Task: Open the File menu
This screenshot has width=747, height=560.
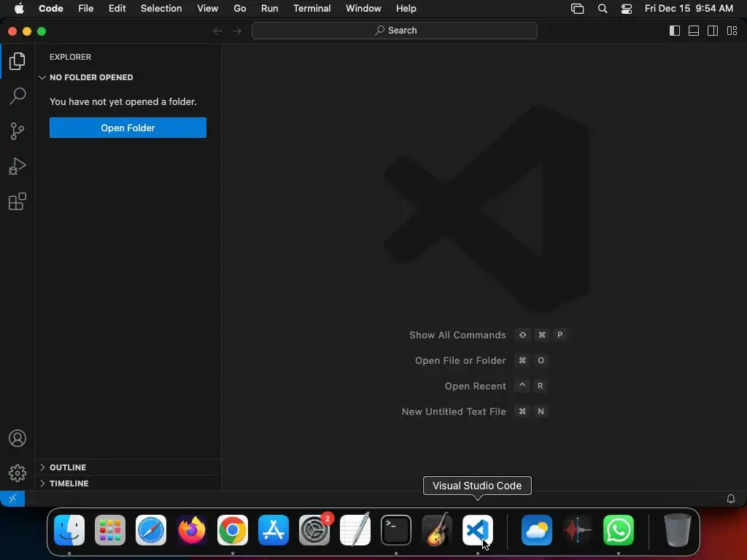Action: tap(86, 9)
